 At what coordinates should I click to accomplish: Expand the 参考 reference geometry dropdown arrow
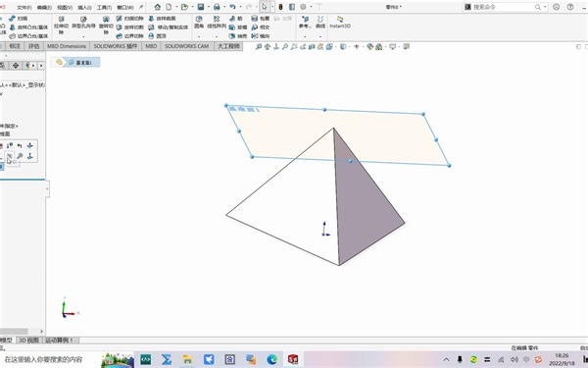[305, 36]
